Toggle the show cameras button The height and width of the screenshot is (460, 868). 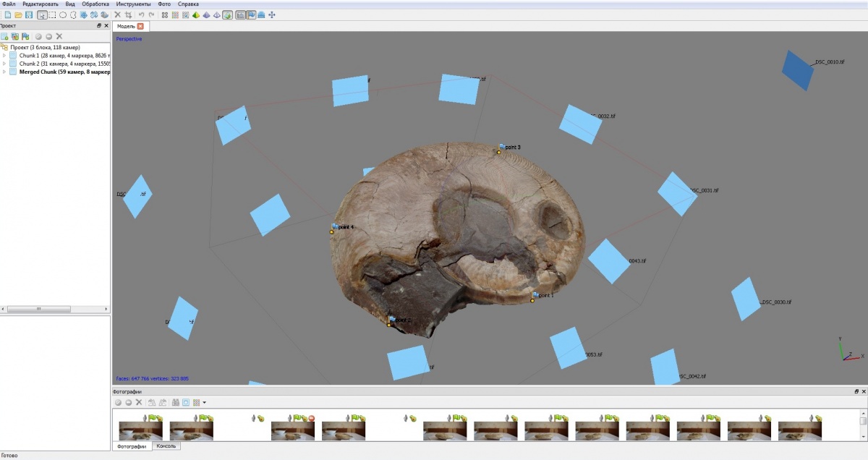click(x=239, y=14)
